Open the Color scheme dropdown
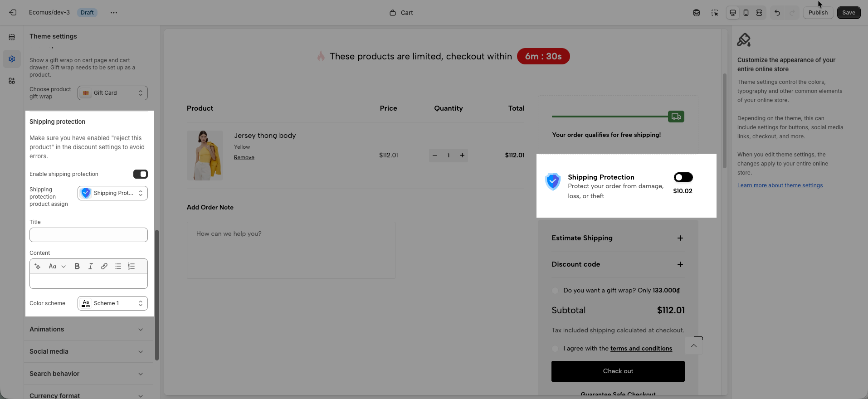The height and width of the screenshot is (399, 868). pyautogui.click(x=112, y=303)
